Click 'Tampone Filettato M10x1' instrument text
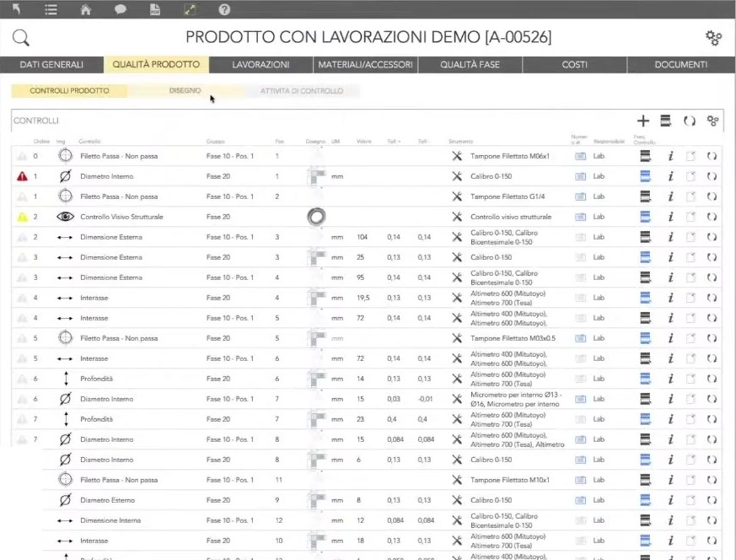Image resolution: width=736 pixels, height=560 pixels. [x=510, y=480]
